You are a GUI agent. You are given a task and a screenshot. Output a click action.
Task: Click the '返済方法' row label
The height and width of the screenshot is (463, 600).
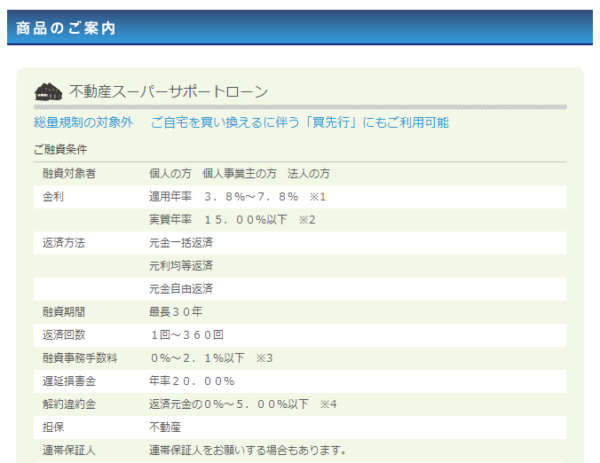(x=64, y=243)
